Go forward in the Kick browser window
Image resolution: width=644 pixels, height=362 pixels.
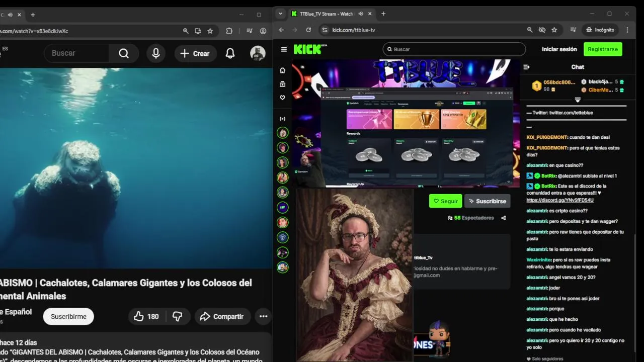295,30
